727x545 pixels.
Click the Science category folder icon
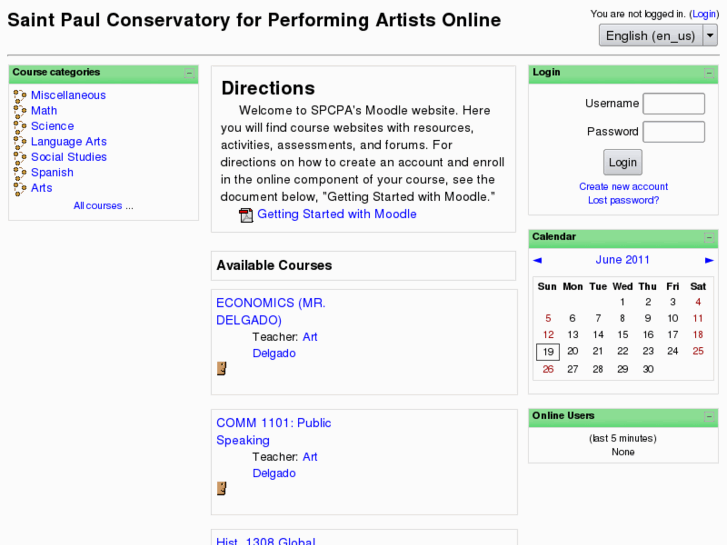click(19, 127)
